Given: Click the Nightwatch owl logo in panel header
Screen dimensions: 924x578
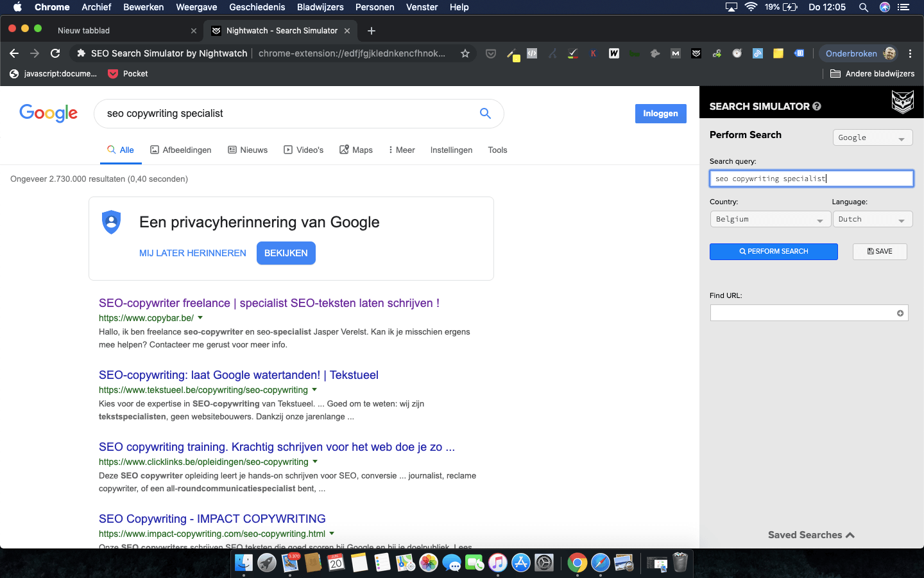Looking at the screenshot, I should point(903,102).
